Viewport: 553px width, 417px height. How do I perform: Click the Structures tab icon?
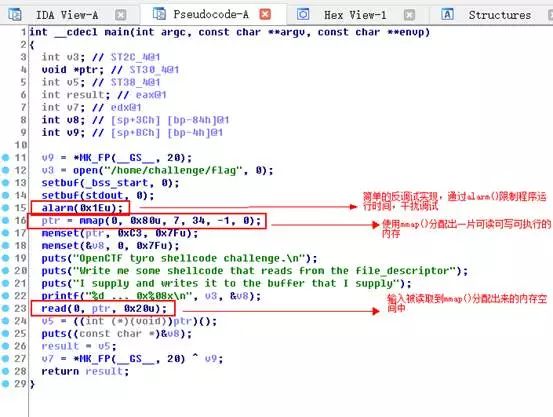pos(447,14)
